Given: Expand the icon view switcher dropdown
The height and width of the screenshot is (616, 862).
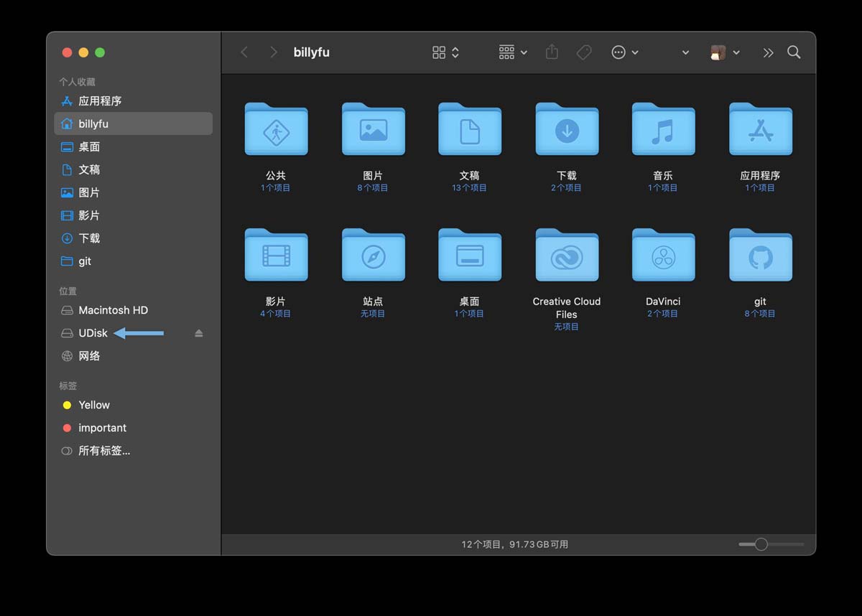Looking at the screenshot, I should tap(445, 52).
